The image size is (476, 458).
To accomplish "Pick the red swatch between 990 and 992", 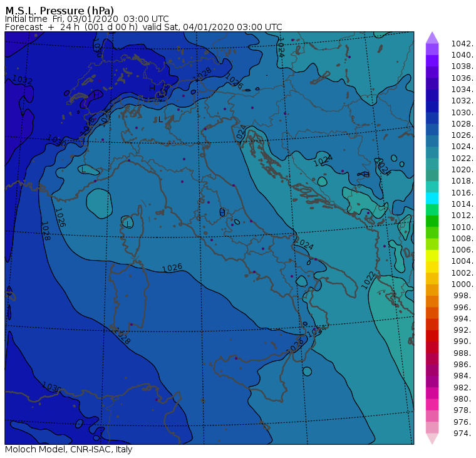I will pyautogui.click(x=432, y=336).
